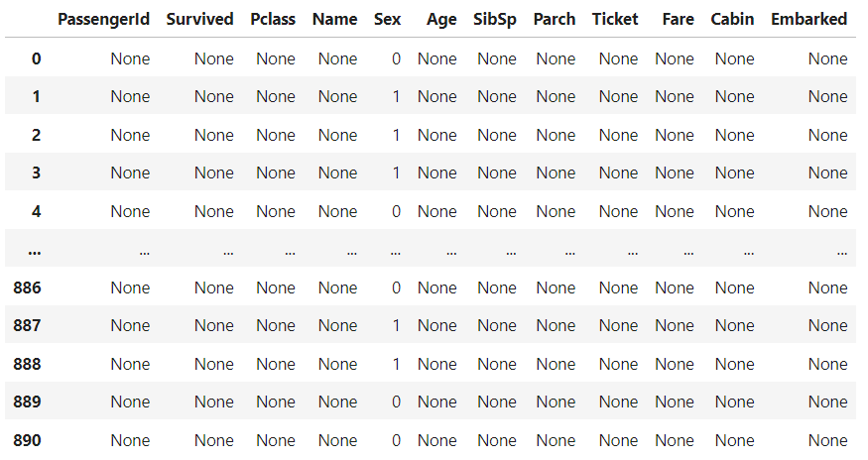This screenshot has width=868, height=460.
Task: Select the Name column header
Action: pyautogui.click(x=334, y=19)
